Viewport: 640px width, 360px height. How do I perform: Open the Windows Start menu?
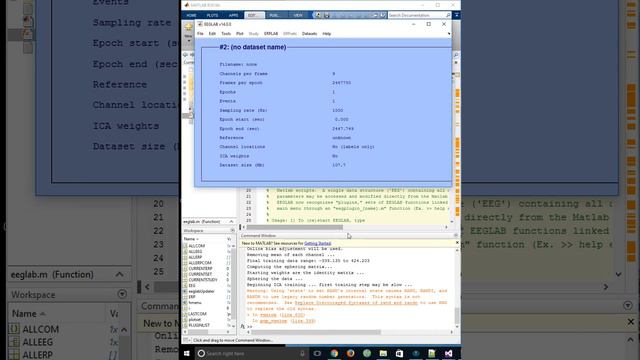[x=187, y=353]
